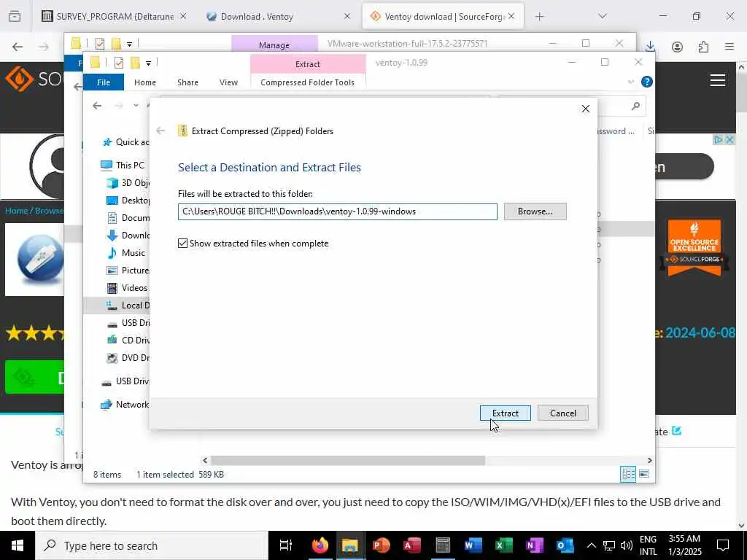This screenshot has width=747, height=560.
Task: Open the File tab in ventoy Explorer window
Action: click(x=104, y=82)
